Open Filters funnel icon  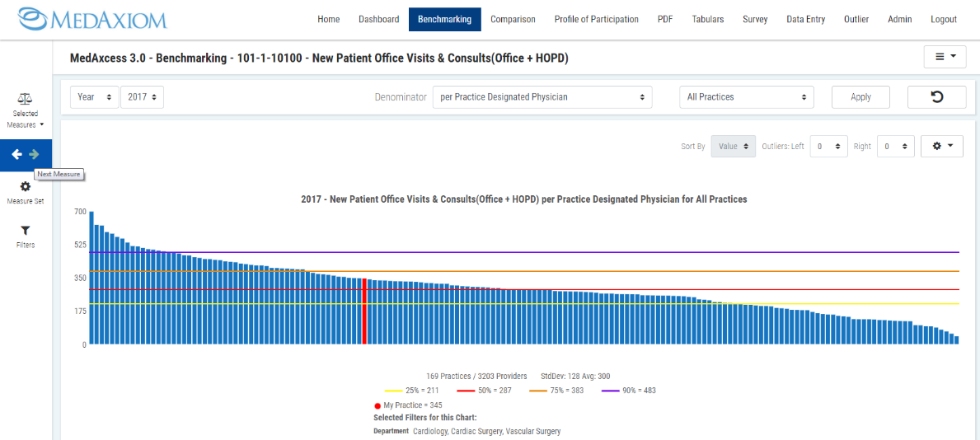click(26, 231)
